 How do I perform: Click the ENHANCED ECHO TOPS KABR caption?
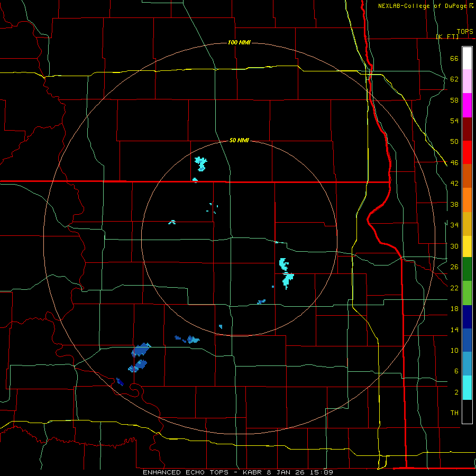tap(237, 472)
